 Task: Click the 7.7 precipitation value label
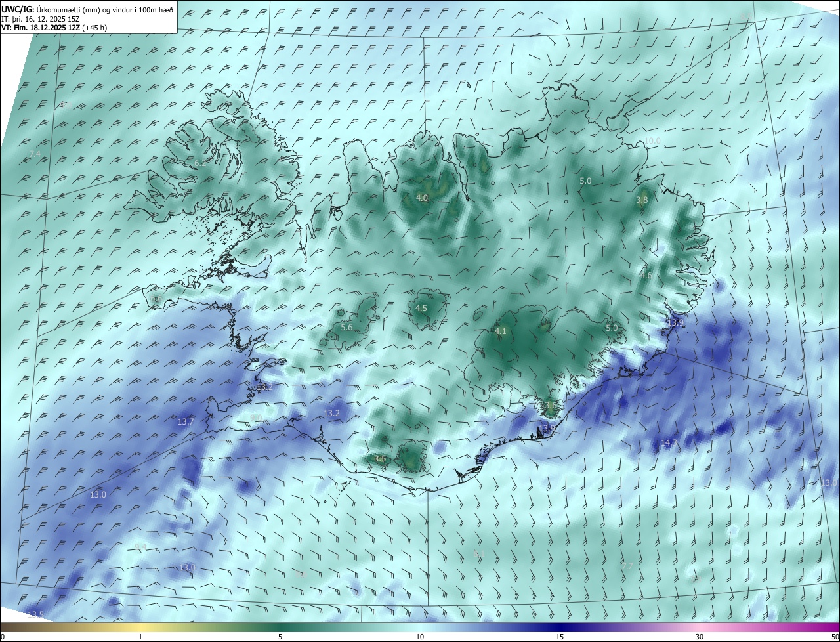(628, 566)
